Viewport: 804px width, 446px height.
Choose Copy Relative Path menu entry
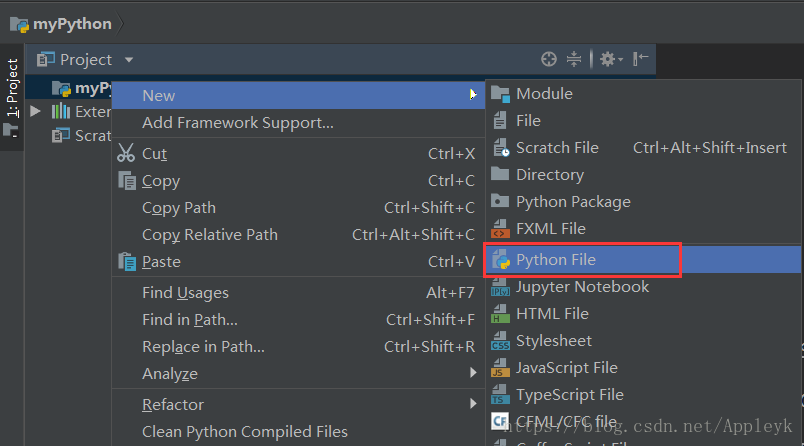coord(298,234)
